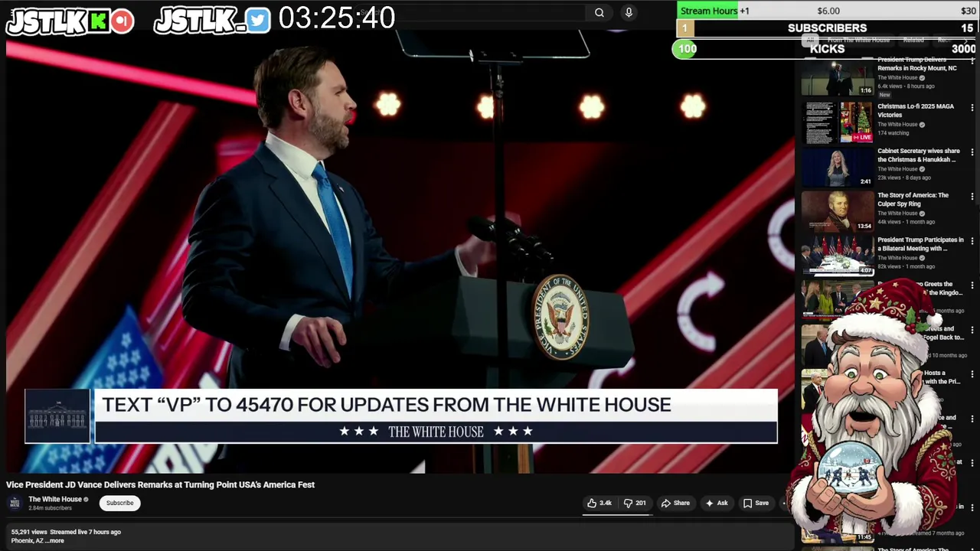Screen dimensions: 980x551
Task: Click the verified badge next to The White House
Action: [86, 500]
